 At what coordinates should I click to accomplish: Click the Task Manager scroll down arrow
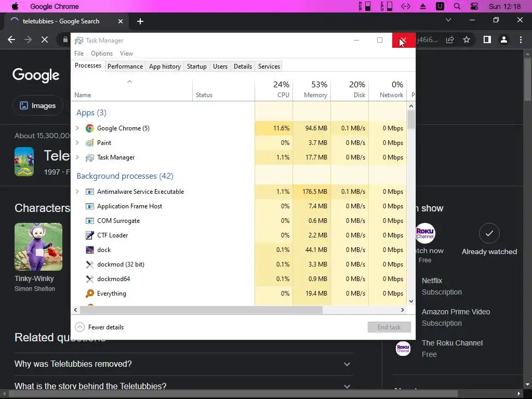411,301
